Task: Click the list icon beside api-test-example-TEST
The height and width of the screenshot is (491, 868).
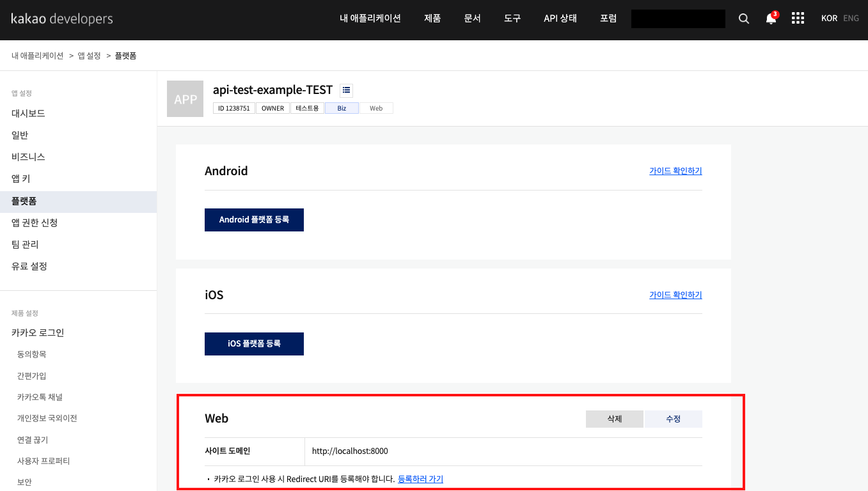Action: click(346, 90)
